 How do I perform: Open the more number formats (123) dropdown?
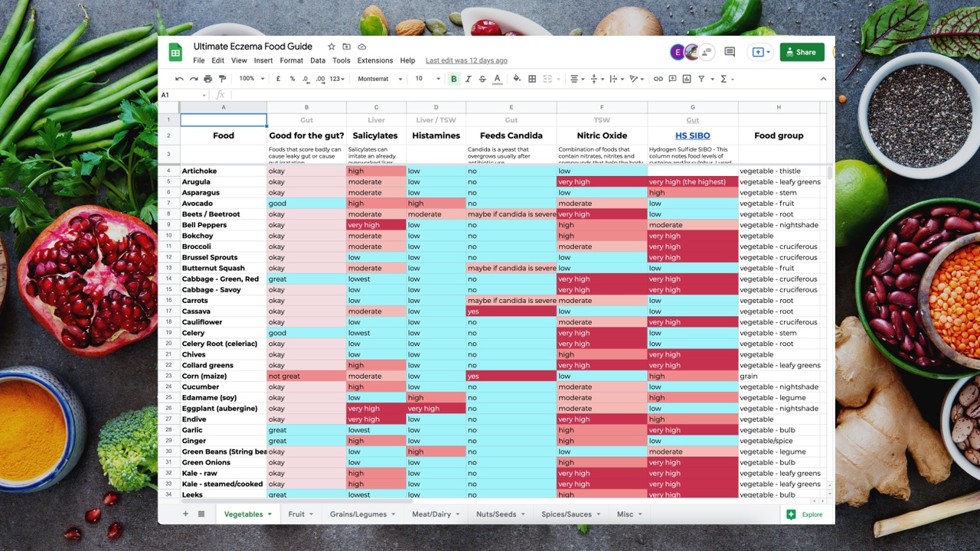click(338, 79)
